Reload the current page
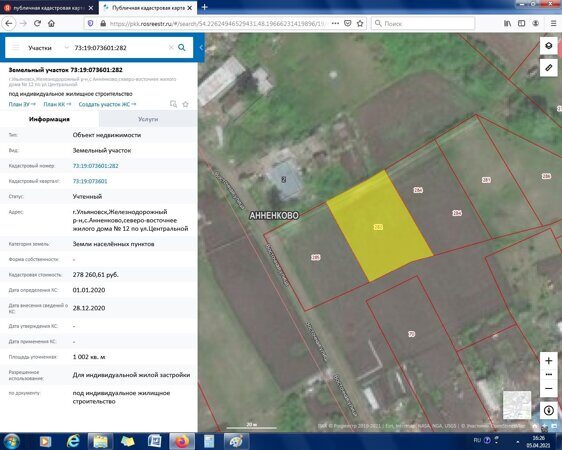 click(x=37, y=23)
